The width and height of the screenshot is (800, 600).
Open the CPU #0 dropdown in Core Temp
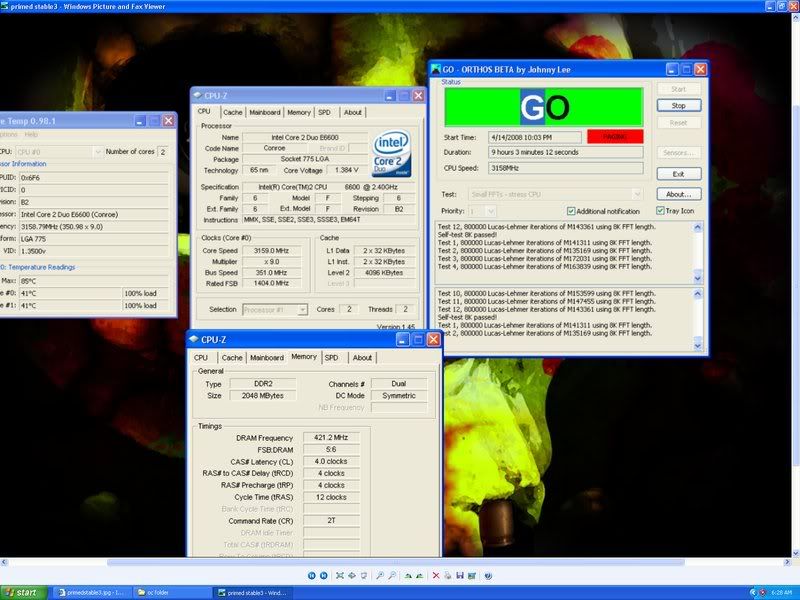pos(97,152)
